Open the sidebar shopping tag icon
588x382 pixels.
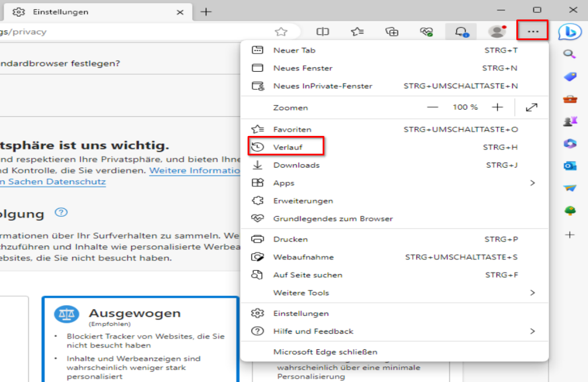click(x=570, y=77)
